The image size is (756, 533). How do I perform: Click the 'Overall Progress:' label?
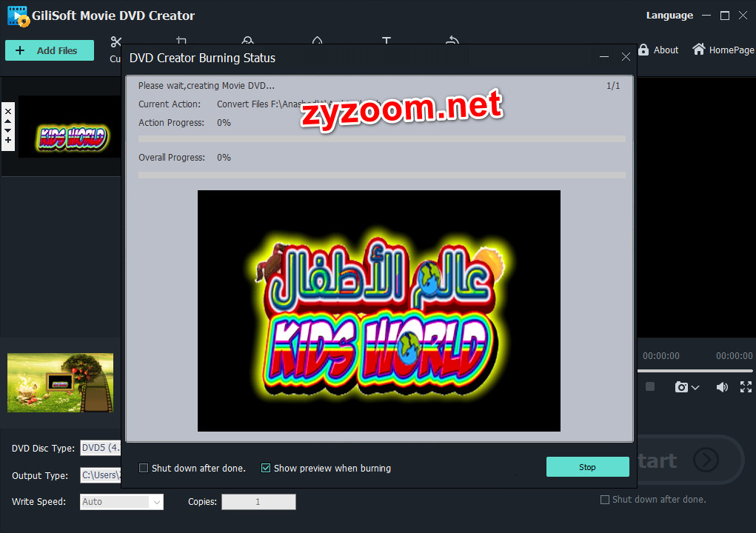[172, 158]
